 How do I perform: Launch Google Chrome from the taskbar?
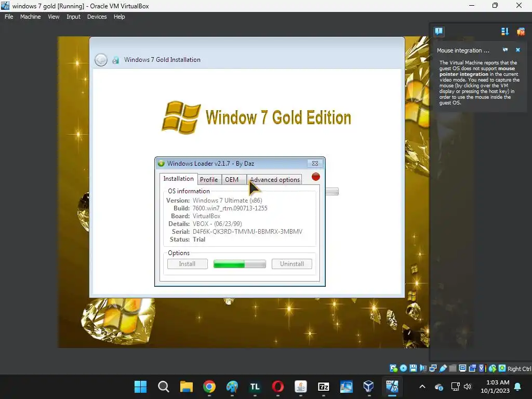pos(209,387)
